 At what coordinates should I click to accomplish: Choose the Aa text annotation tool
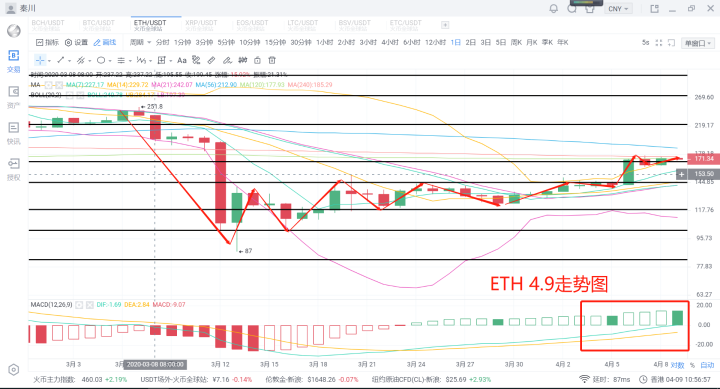182,60
